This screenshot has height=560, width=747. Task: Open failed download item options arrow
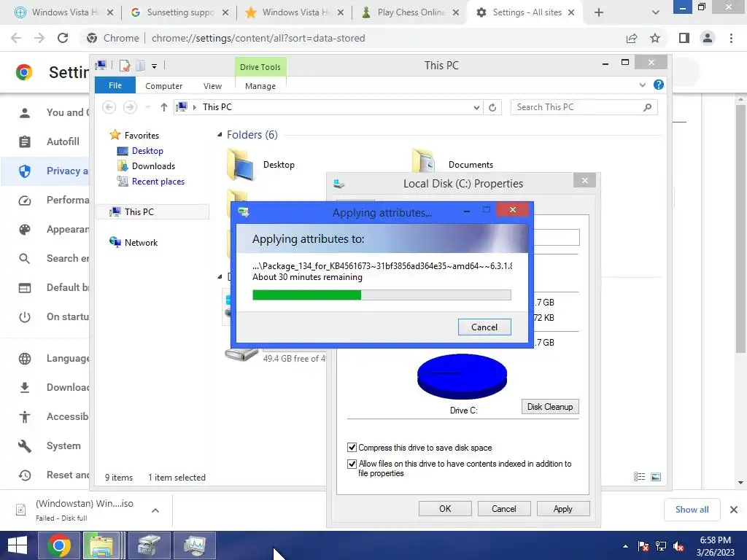[155, 510]
